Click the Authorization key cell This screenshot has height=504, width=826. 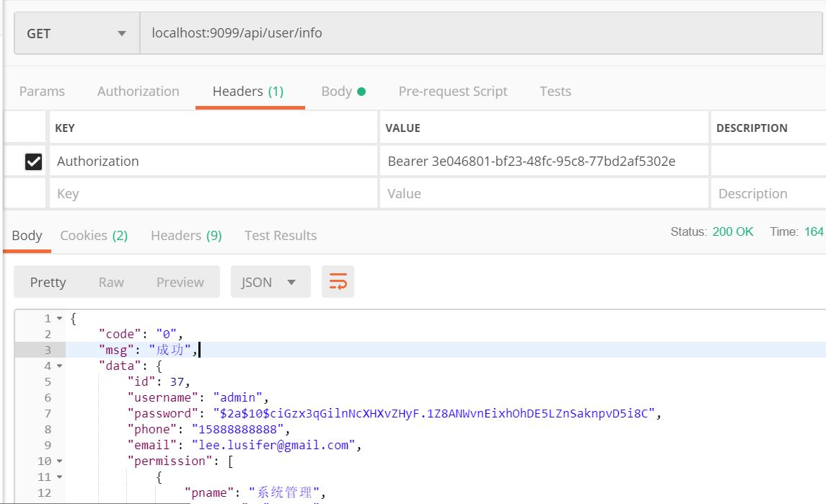pyautogui.click(x=214, y=162)
